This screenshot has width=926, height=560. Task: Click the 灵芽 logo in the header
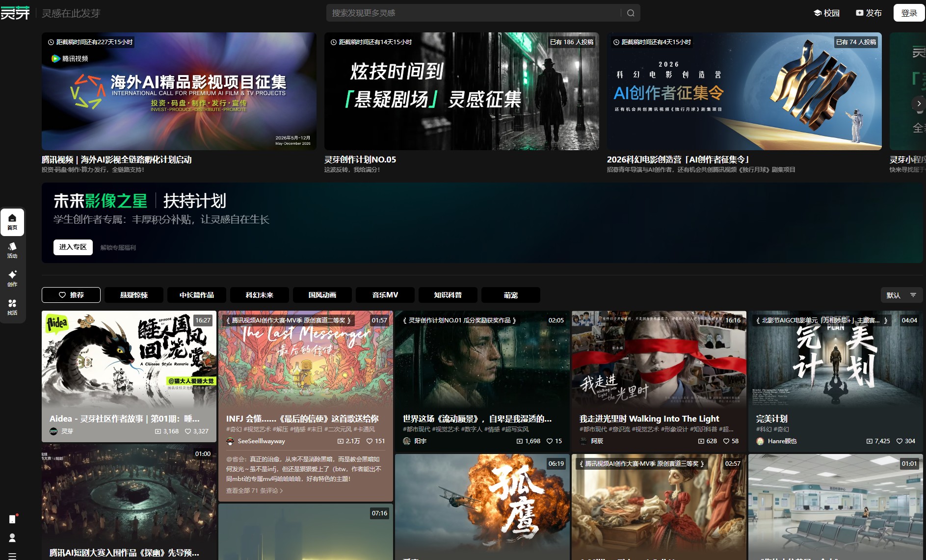click(x=15, y=13)
